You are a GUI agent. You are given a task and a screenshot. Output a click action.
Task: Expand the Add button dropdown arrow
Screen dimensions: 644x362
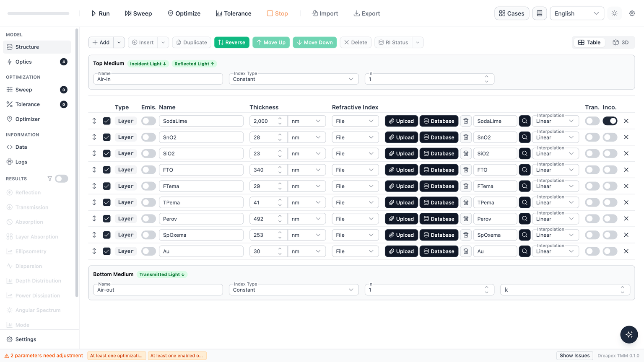tap(119, 42)
